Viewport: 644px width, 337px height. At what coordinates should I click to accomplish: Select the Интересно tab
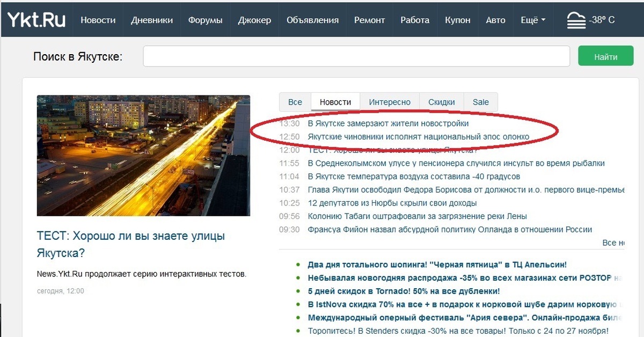point(390,102)
